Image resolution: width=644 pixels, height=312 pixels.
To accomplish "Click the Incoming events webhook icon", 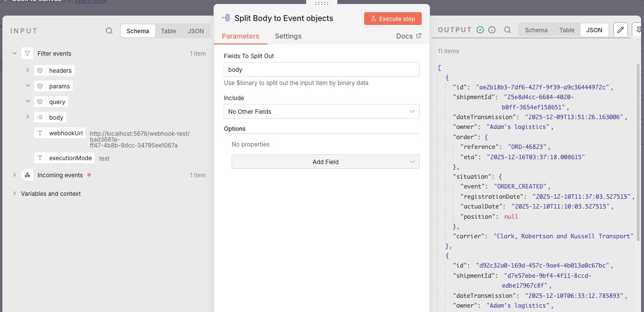I will pos(27,175).
